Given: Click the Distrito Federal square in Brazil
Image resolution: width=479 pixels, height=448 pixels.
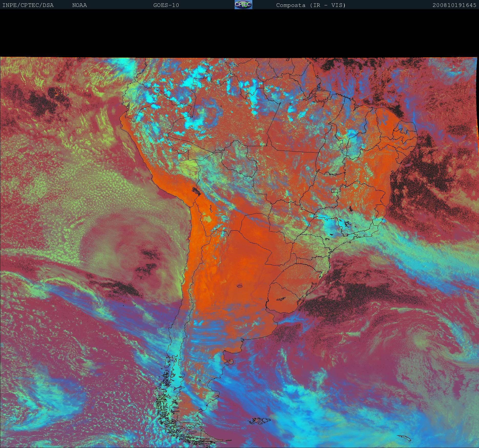Looking at the screenshot, I should point(334,190).
